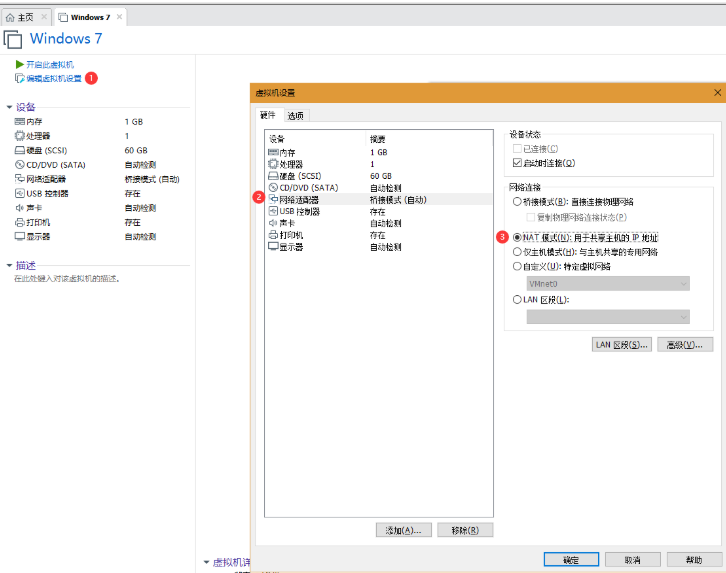Select the printer icon in settings dialog list
Viewport: 726px width, 573px height.
pos(273,235)
